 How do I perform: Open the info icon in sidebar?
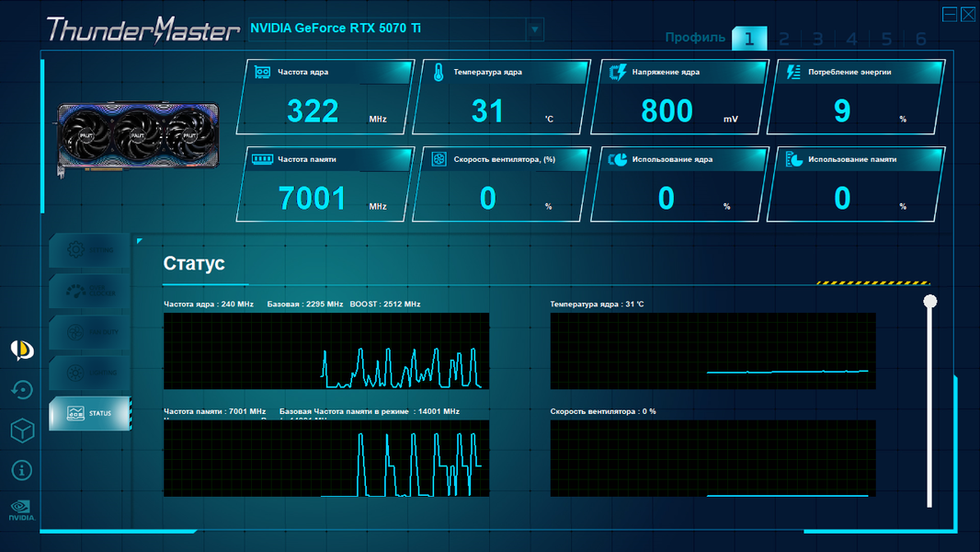22,470
